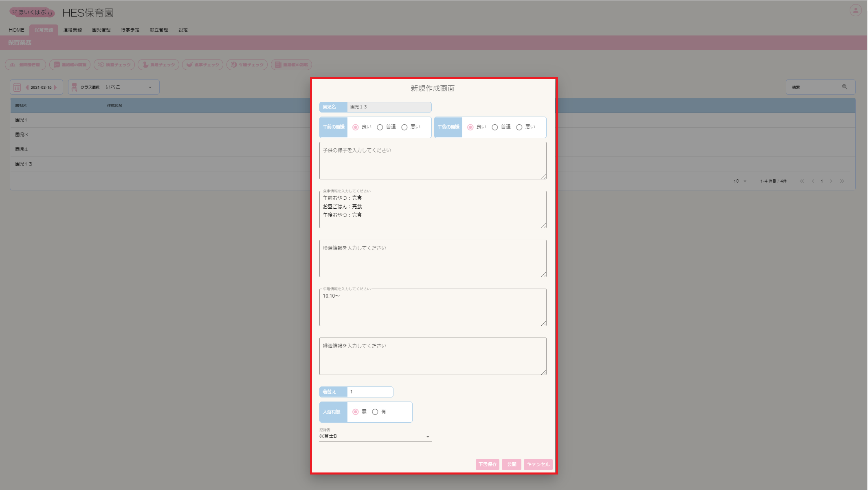Click the HES保育園 title
The width and height of the screenshot is (868, 490).
tap(88, 13)
